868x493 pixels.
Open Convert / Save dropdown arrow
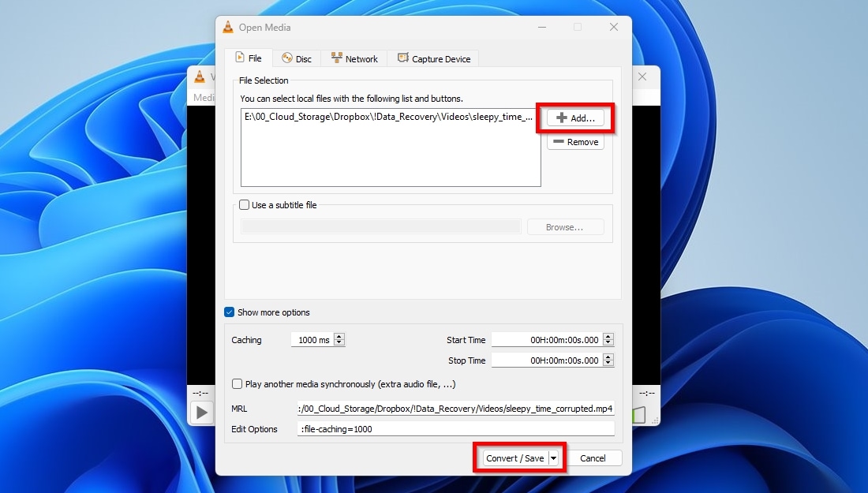[553, 458]
